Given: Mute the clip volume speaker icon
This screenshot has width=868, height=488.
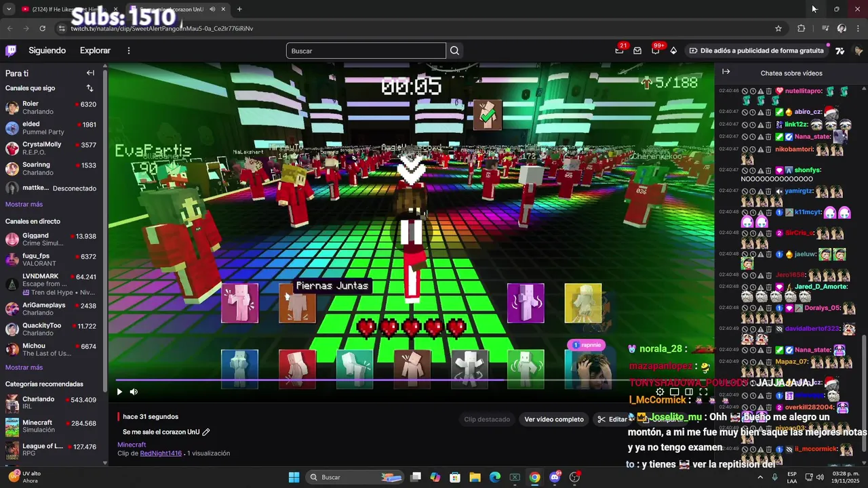Looking at the screenshot, I should click(134, 392).
